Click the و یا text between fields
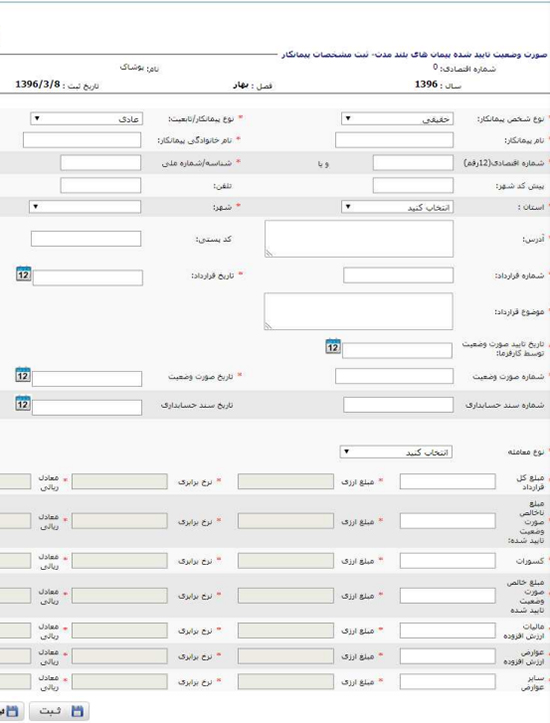Screen dimensions: 550x723 tap(323, 164)
